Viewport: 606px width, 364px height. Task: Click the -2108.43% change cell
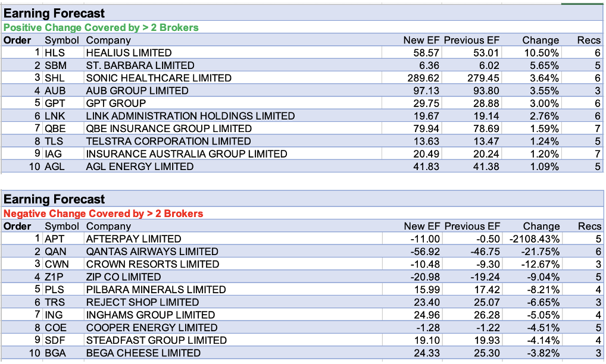tap(534, 239)
